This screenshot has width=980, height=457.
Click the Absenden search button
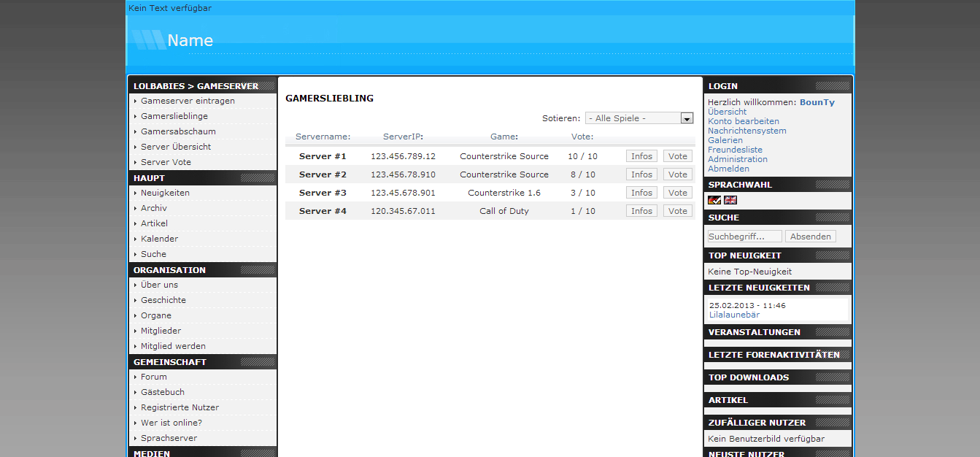[x=810, y=237]
